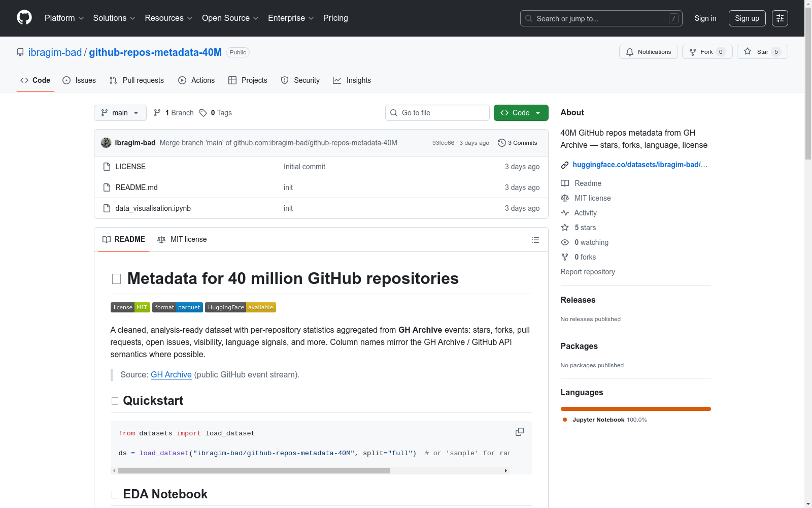Click ibragim-bad avatar in commit row

coord(106,143)
